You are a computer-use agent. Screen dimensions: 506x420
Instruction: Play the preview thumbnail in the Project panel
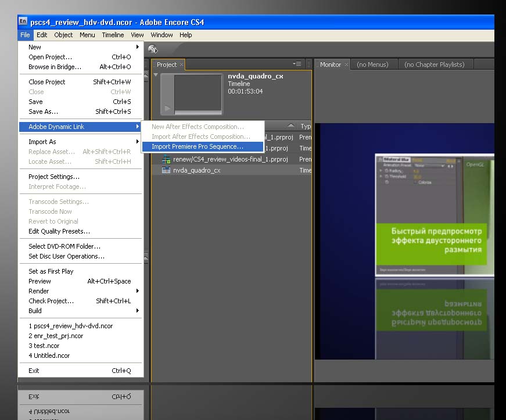[168, 108]
